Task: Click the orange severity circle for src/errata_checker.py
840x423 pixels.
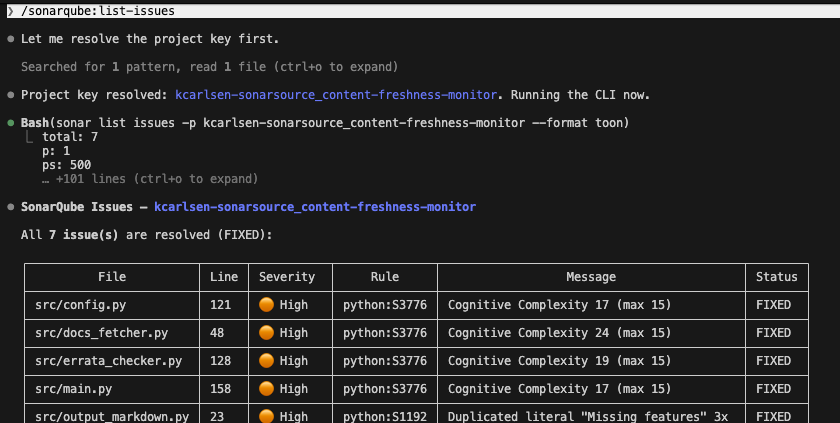Action: (x=266, y=361)
